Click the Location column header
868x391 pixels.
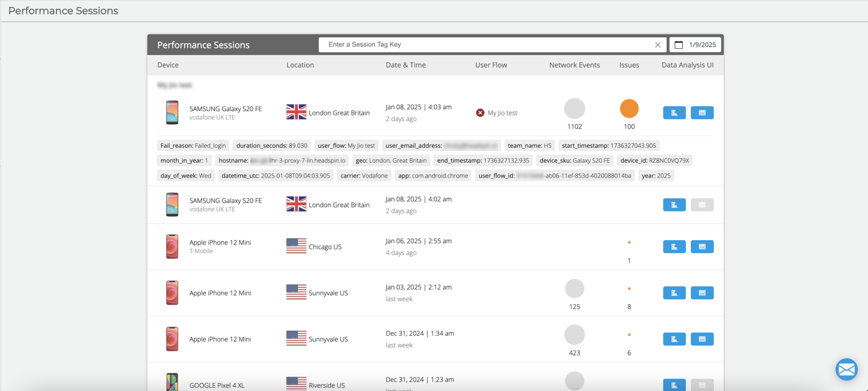tap(300, 65)
